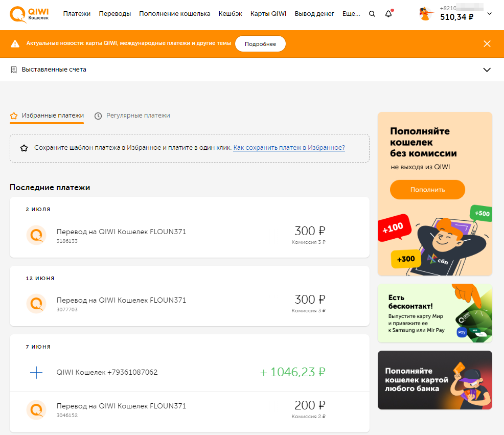504x435 pixels.
Task: Click the 300 ₽ amount for 12 июня
Action: (310, 300)
